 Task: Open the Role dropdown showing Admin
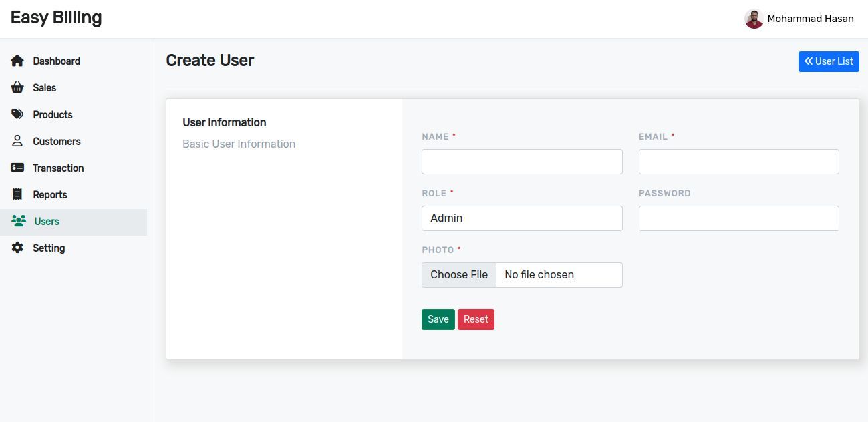522,218
